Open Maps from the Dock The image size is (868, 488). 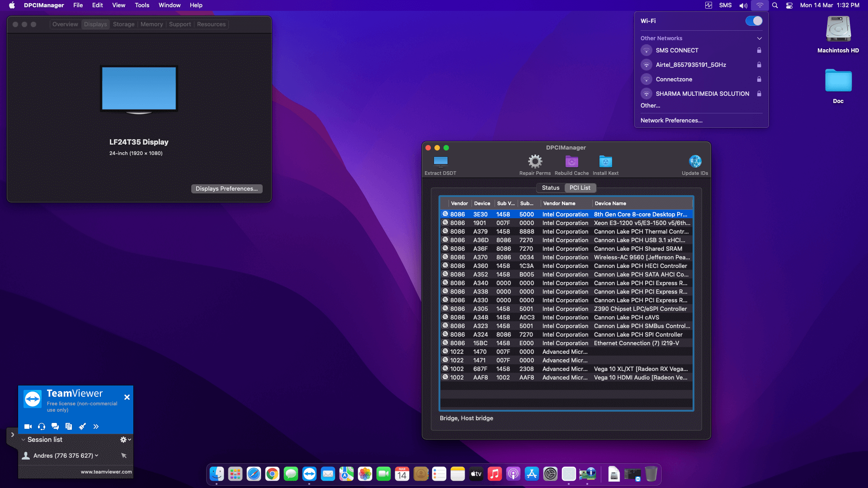pos(346,474)
